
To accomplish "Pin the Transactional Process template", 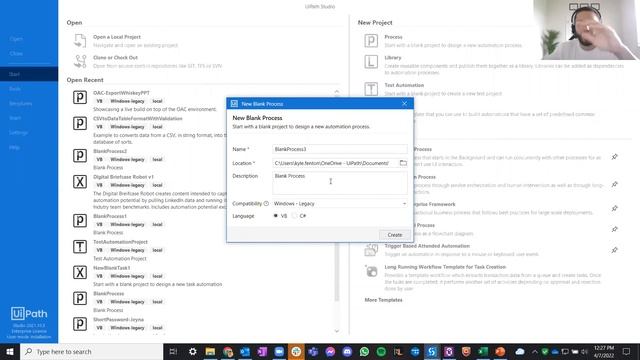I will [x=614, y=229].
